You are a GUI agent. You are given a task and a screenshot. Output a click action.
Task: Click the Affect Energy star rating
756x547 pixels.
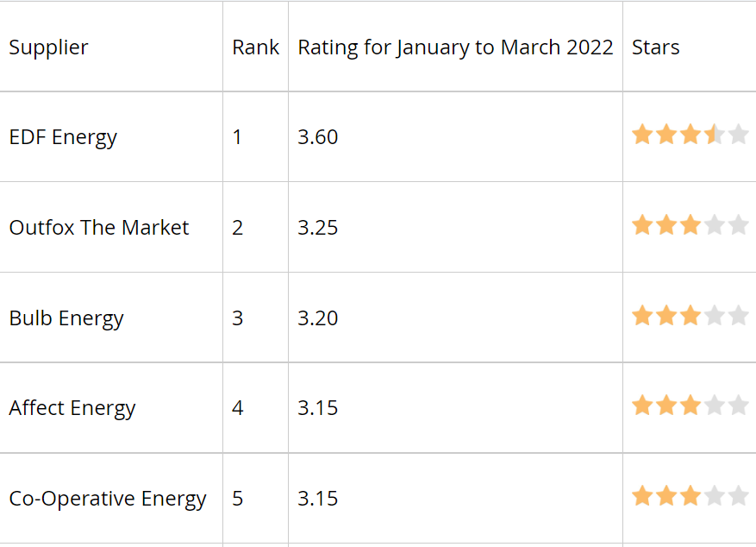coord(690,406)
